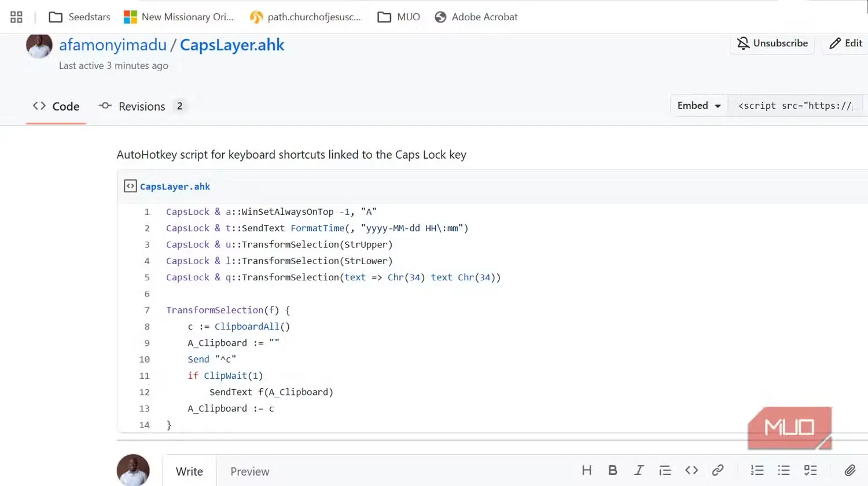Insert a bulleted list in comment

[784, 470]
